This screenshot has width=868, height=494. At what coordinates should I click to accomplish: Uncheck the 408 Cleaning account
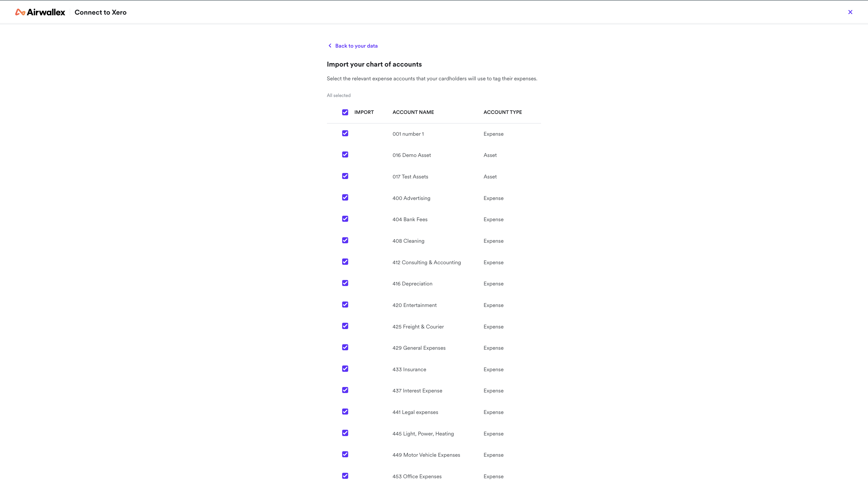[345, 240]
